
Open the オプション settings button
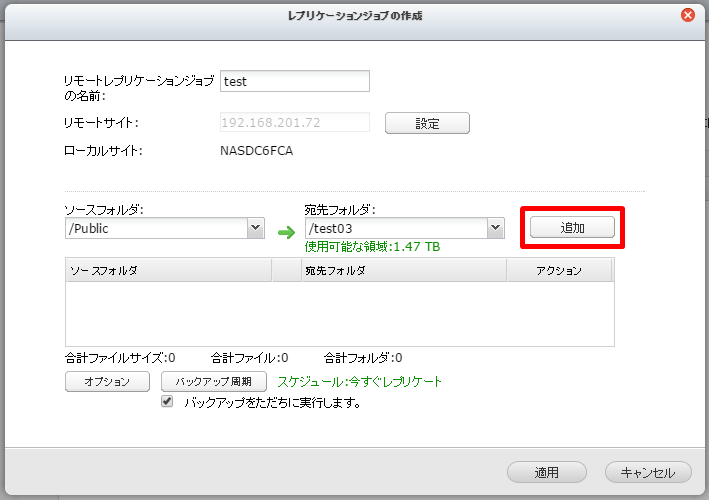pos(107,382)
